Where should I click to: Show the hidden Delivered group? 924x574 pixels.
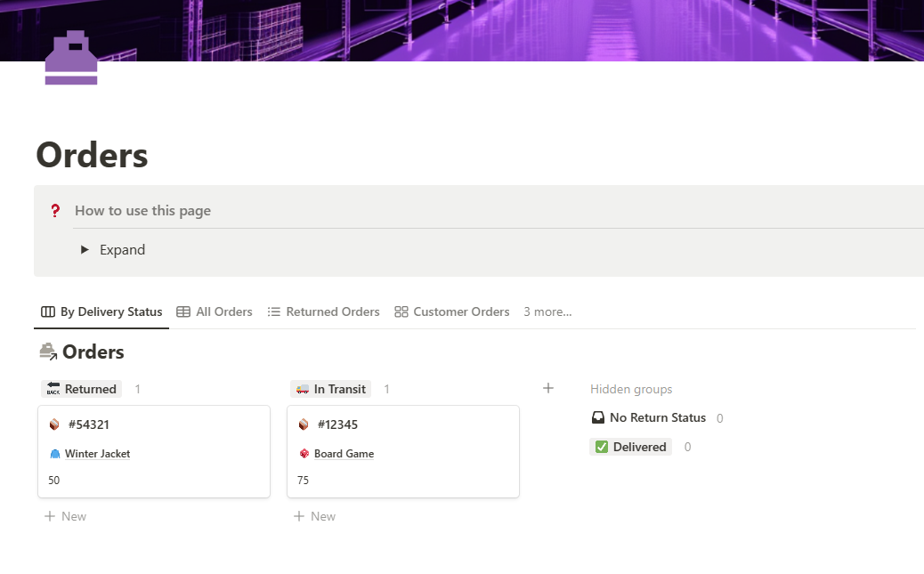pyautogui.click(x=630, y=447)
